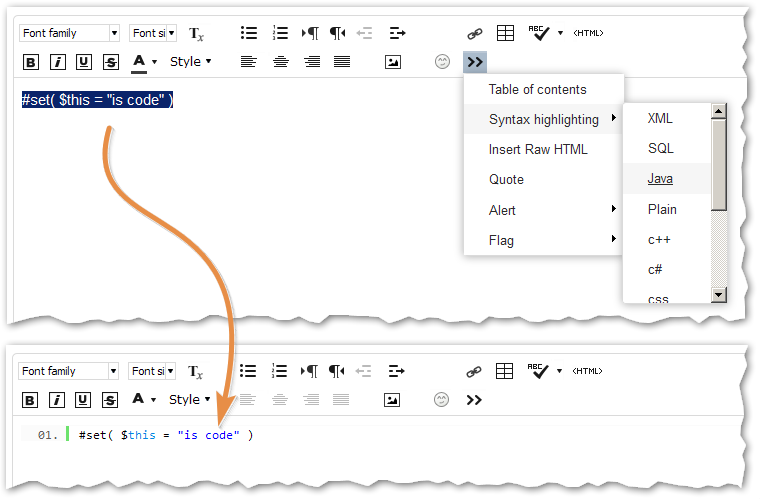Select Java from the syntax highlighting submenu
Viewport: 760px width, 500px height.
coord(660,179)
